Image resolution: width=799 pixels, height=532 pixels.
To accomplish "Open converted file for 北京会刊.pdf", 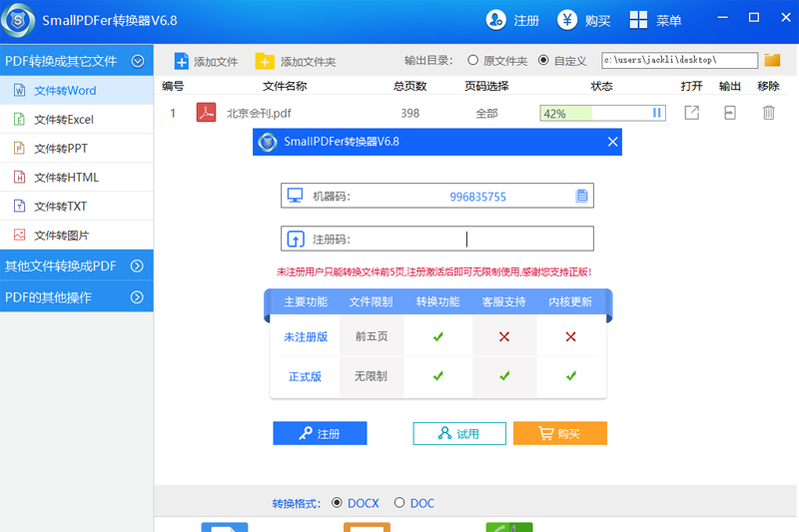I will [x=691, y=113].
